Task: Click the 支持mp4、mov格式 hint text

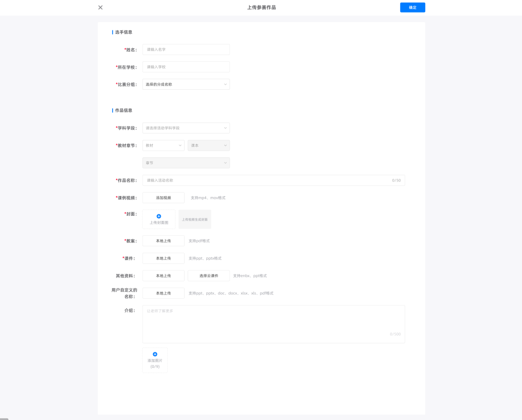Action: [208, 198]
